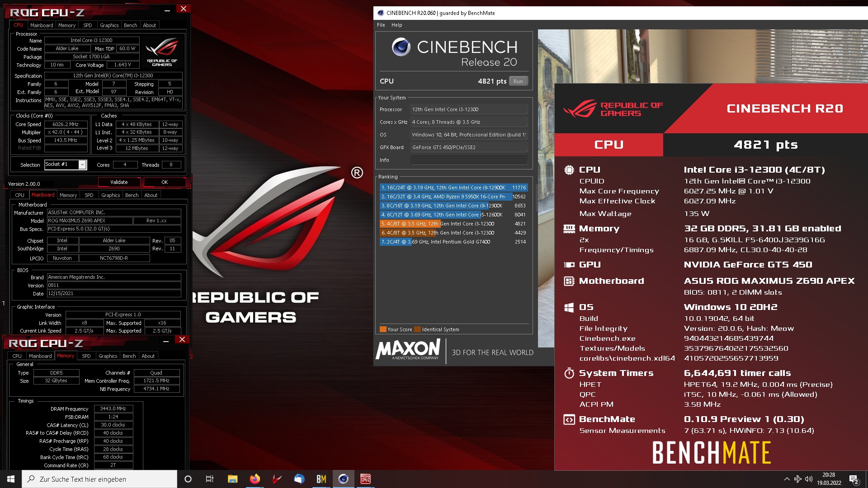Open the Cinebench Help menu

pos(396,25)
